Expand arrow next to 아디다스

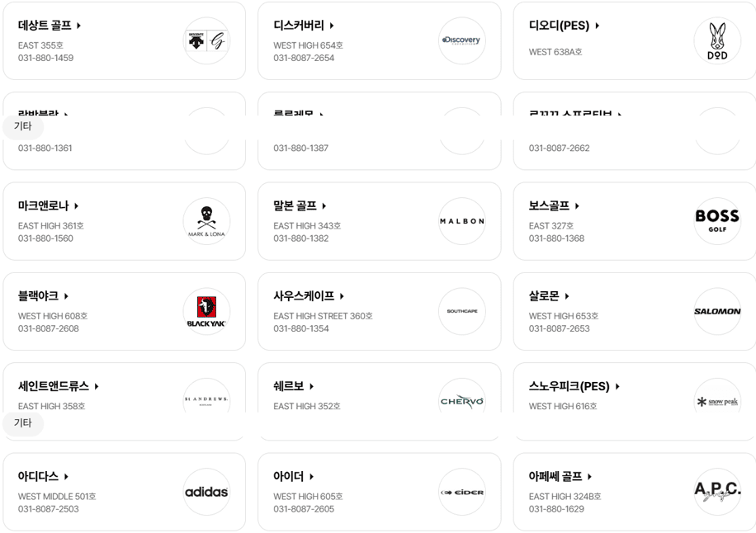coord(66,476)
